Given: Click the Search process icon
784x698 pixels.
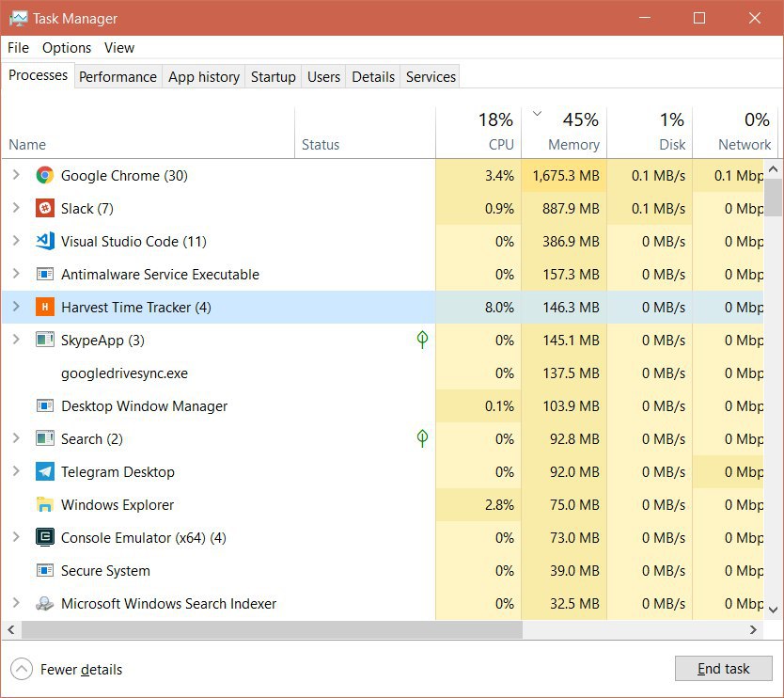Looking at the screenshot, I should 45,438.
